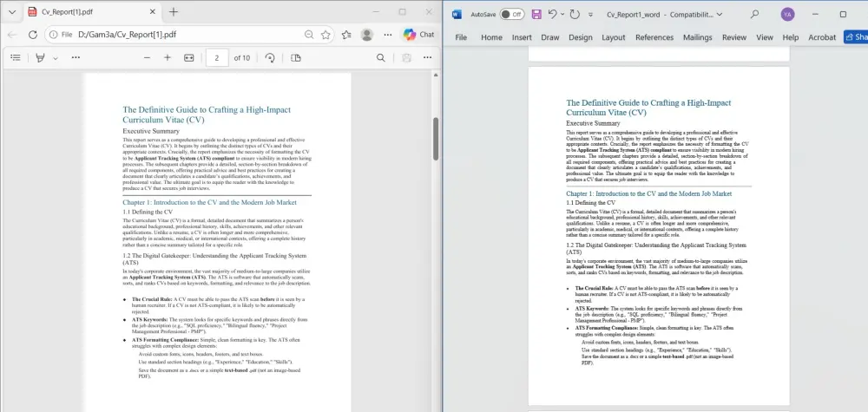Image resolution: width=868 pixels, height=412 pixels.
Task: Show the PDF table of contents
Action: (16, 57)
